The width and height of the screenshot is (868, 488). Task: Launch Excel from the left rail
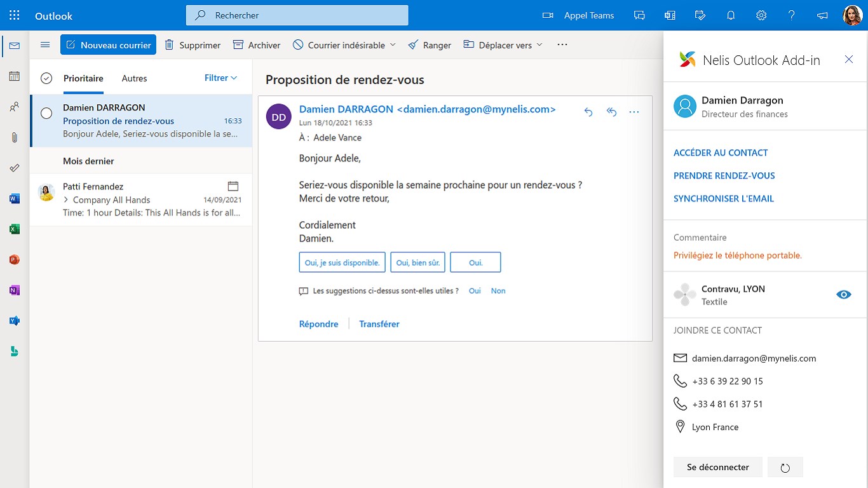pos(15,229)
